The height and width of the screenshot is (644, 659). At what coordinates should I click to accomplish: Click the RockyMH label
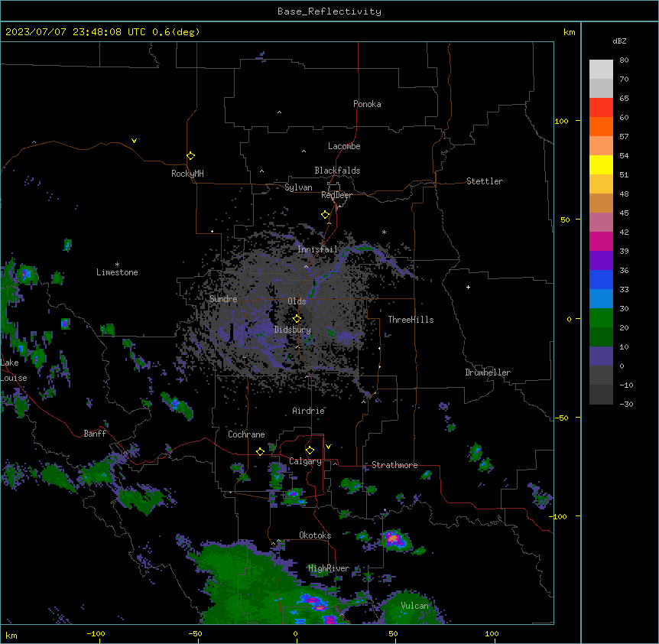(187, 174)
